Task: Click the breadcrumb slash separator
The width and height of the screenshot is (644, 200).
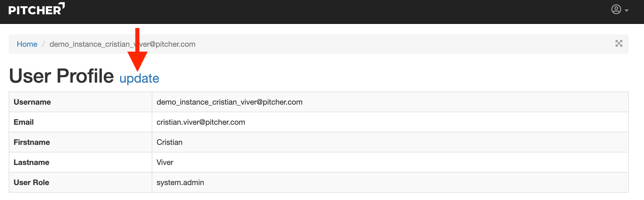Action: point(43,44)
